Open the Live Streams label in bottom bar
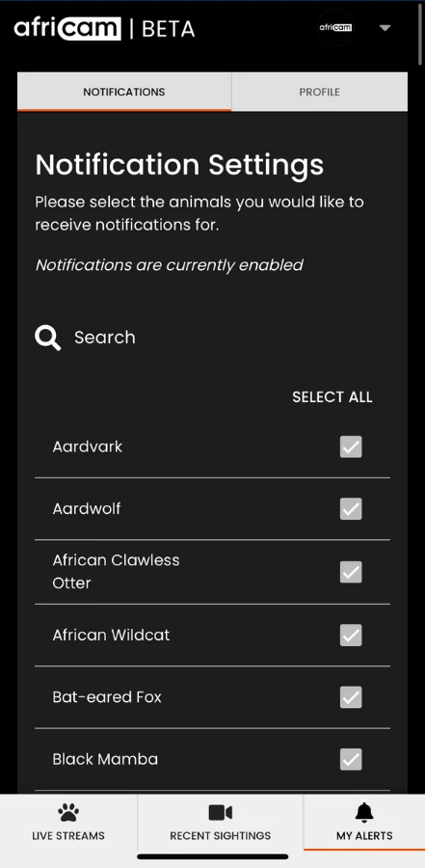 pyautogui.click(x=68, y=836)
